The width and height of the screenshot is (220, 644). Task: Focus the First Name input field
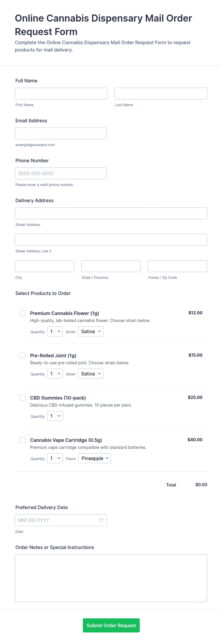[61, 94]
